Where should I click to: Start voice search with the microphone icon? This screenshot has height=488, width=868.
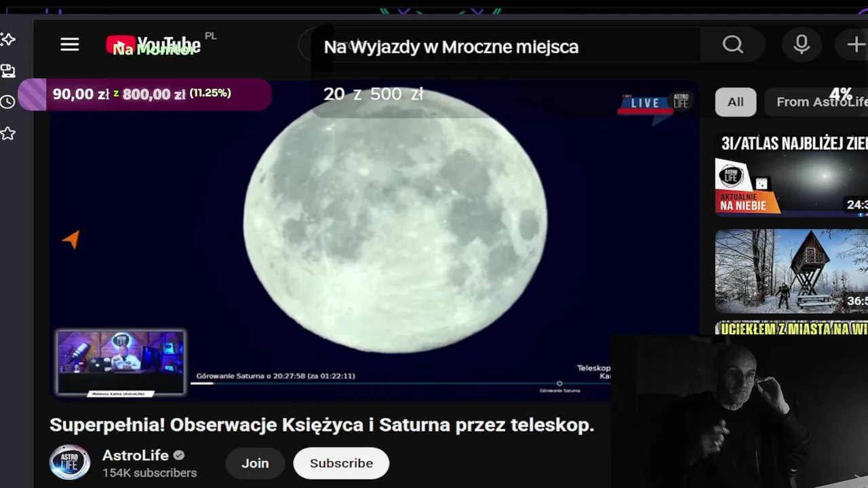point(802,45)
